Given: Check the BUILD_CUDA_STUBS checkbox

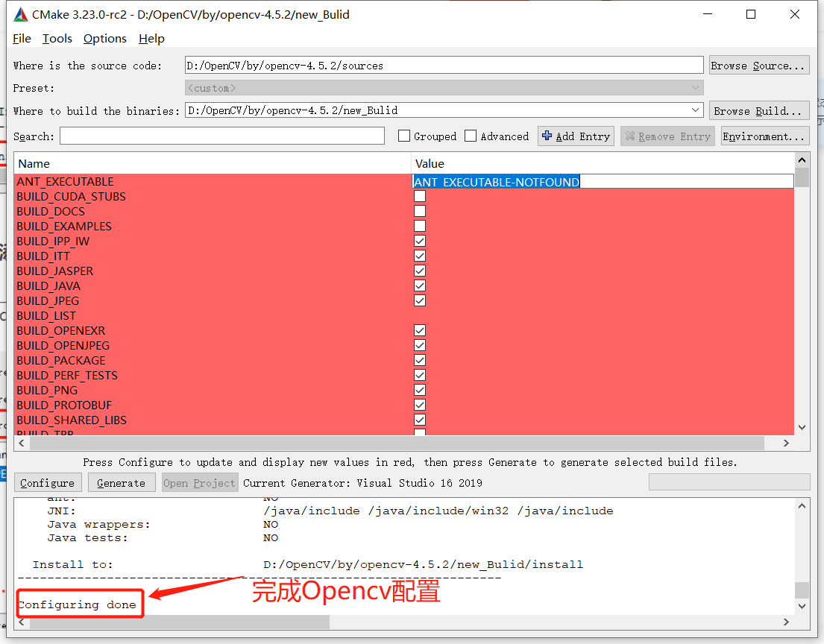Looking at the screenshot, I should point(420,197).
